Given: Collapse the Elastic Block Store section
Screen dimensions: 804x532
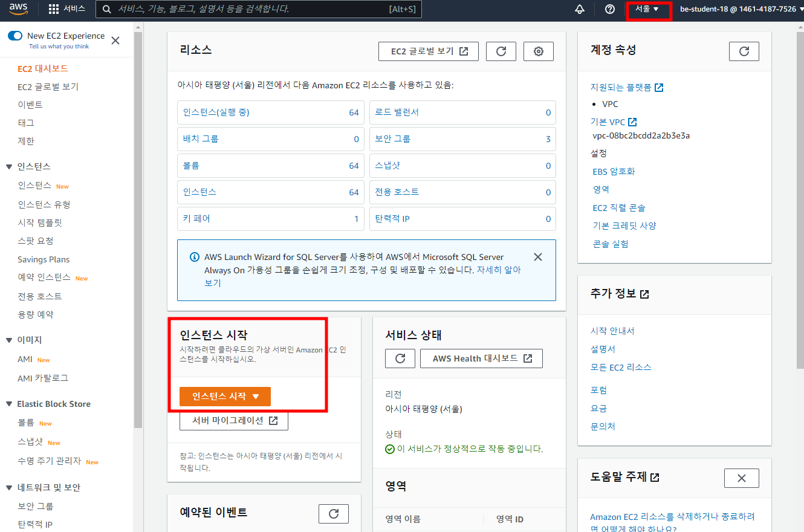Looking at the screenshot, I should point(8,404).
